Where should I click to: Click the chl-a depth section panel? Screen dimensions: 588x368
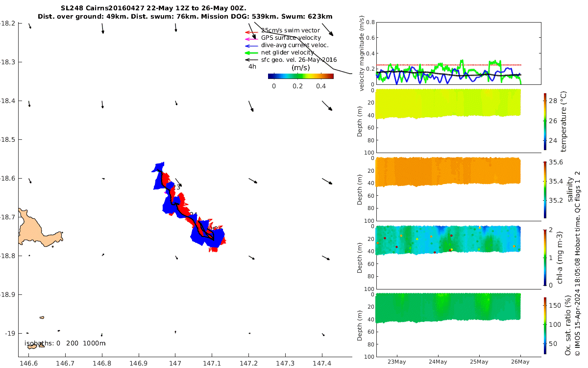coord(458,257)
